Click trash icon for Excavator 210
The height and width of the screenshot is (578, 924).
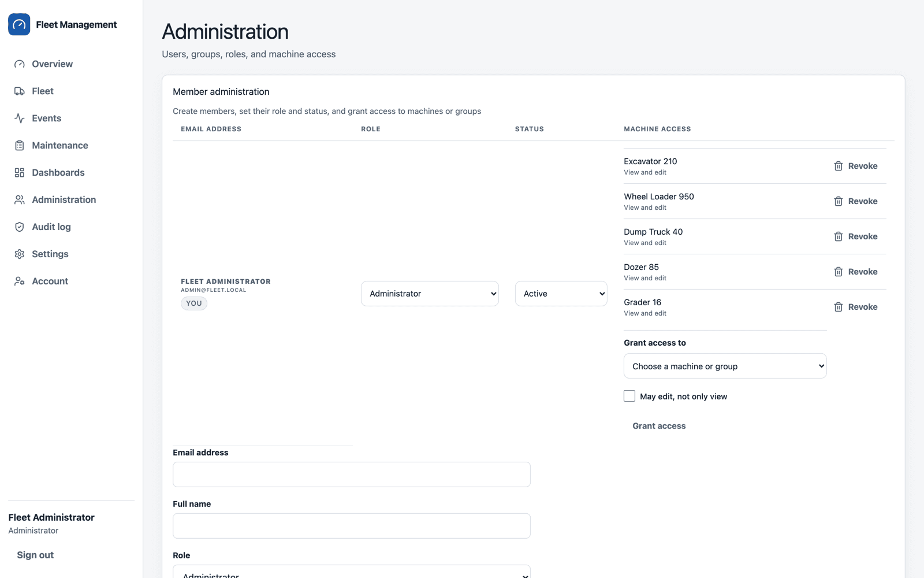839,166
